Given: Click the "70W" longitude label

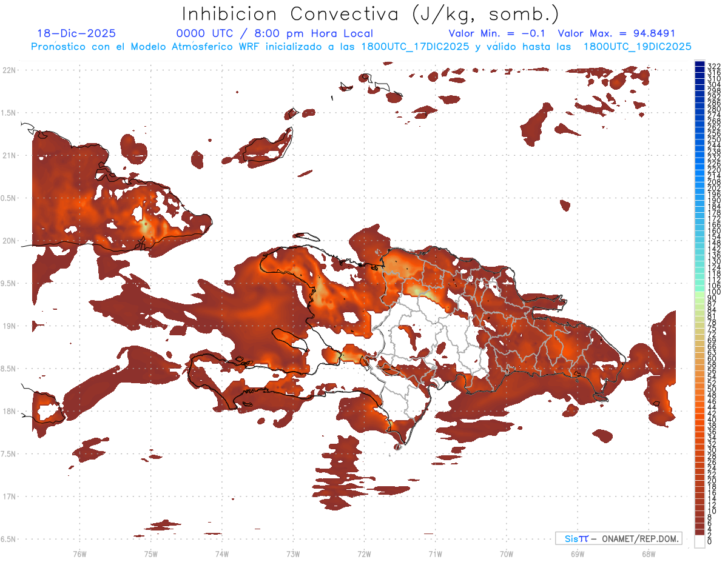Looking at the screenshot, I should pyautogui.click(x=506, y=553).
